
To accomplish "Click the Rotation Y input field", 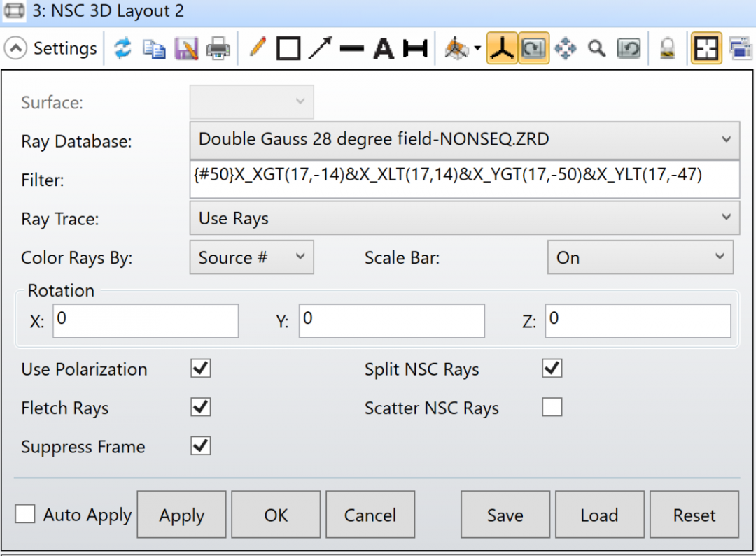I will (391, 320).
